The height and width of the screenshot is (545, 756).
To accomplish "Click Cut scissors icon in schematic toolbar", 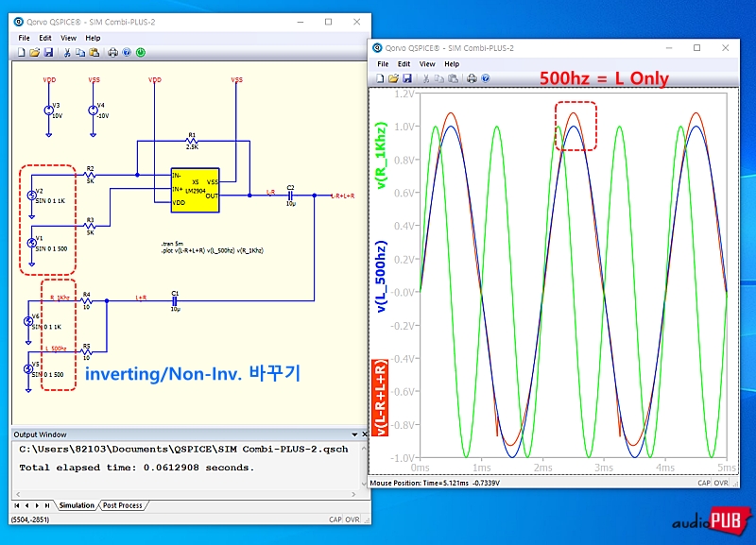I will 67,52.
